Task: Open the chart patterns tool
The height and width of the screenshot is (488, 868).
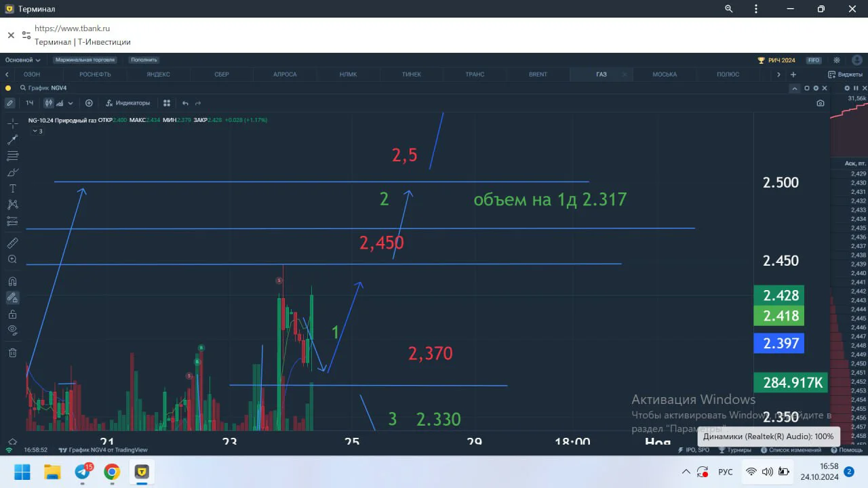Action: 12,205
